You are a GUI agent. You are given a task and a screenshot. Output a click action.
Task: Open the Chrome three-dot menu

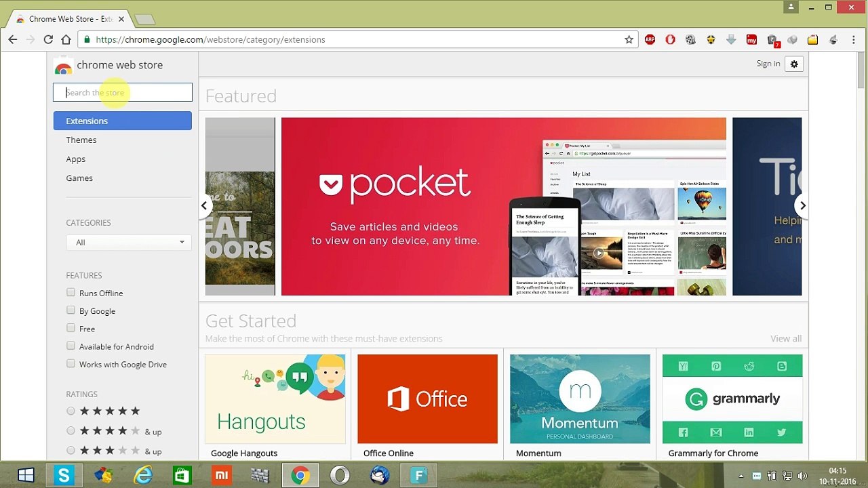coord(853,40)
